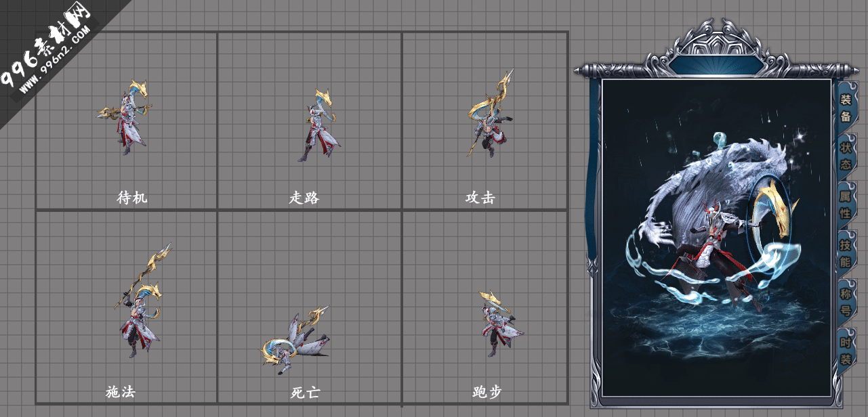This screenshot has width=868, height=417.
Task: Click the 施法 label text
Action: coord(121,391)
